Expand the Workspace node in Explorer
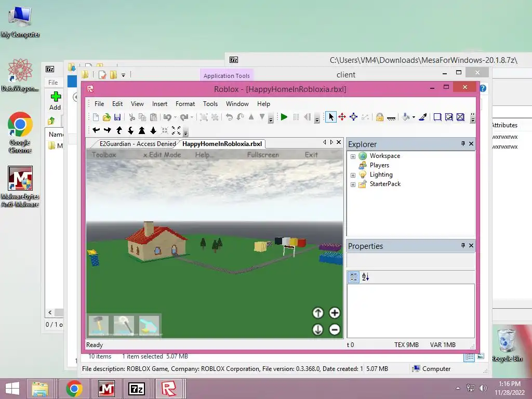This screenshot has height=399, width=532. 353,156
